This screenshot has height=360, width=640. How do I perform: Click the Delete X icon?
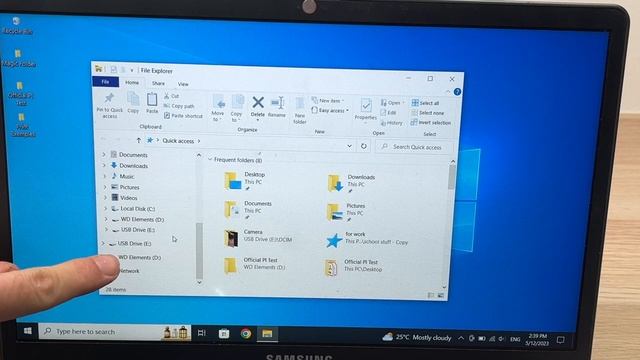tap(258, 102)
